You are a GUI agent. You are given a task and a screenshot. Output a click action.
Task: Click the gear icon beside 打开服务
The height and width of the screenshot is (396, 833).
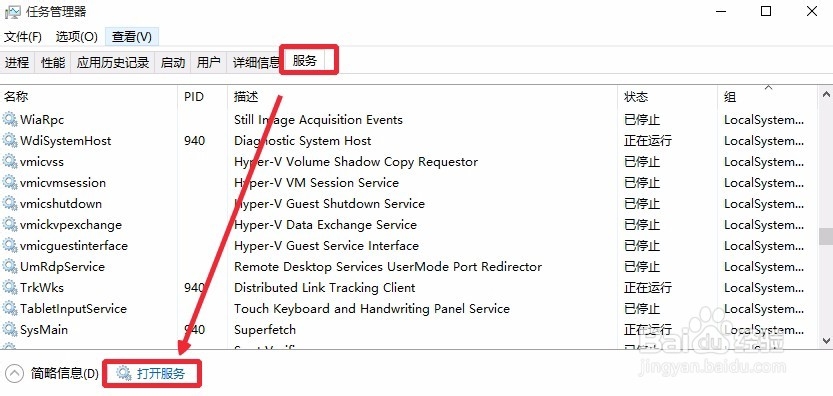coord(124,373)
